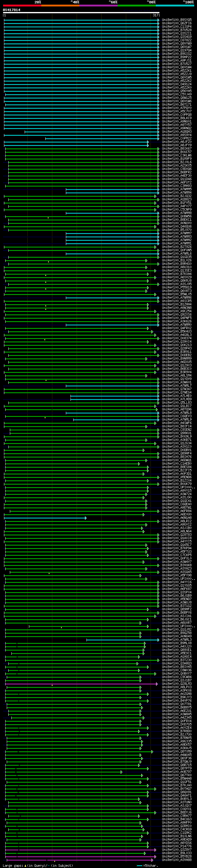Image resolution: width=197 pixels, height=868 pixels.
Task: Open hit UniRef100_B9HP22
Action: click(177, 57)
